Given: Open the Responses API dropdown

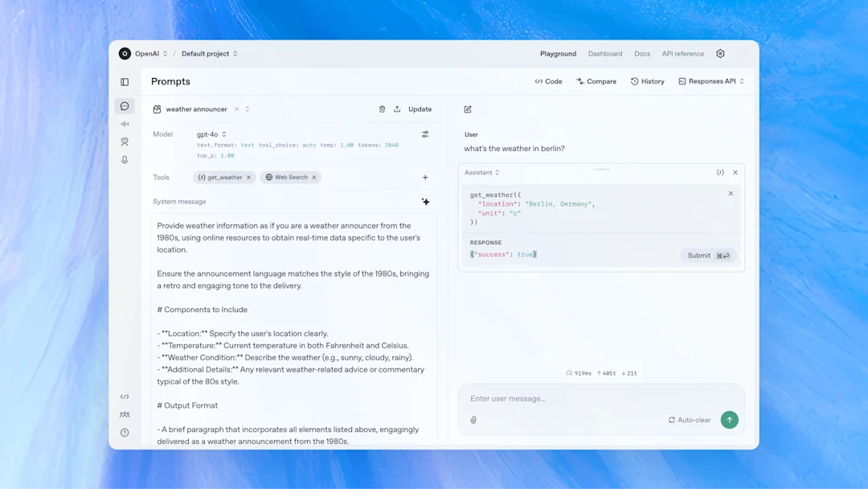Looking at the screenshot, I should [710, 80].
